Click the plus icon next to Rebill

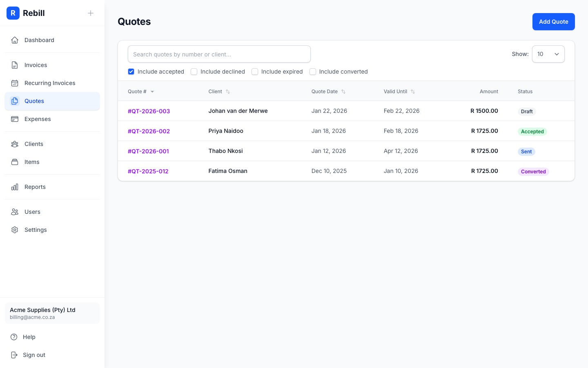(x=90, y=13)
